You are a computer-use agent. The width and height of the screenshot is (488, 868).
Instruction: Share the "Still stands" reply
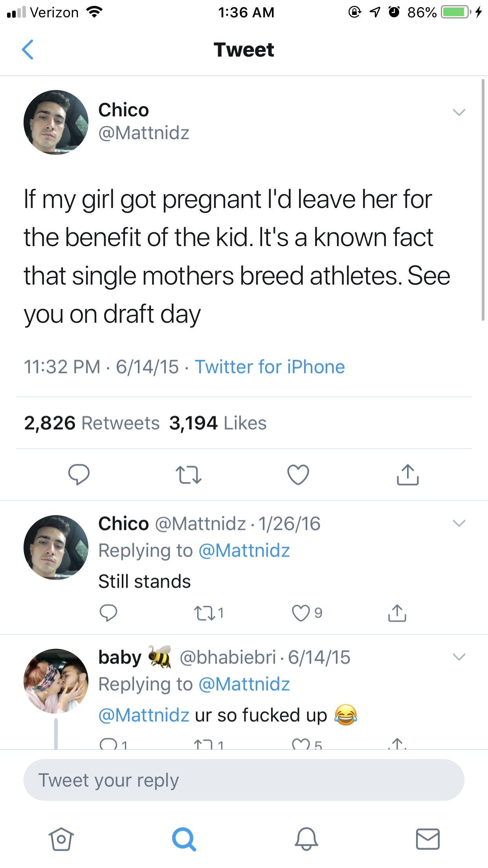point(397,613)
